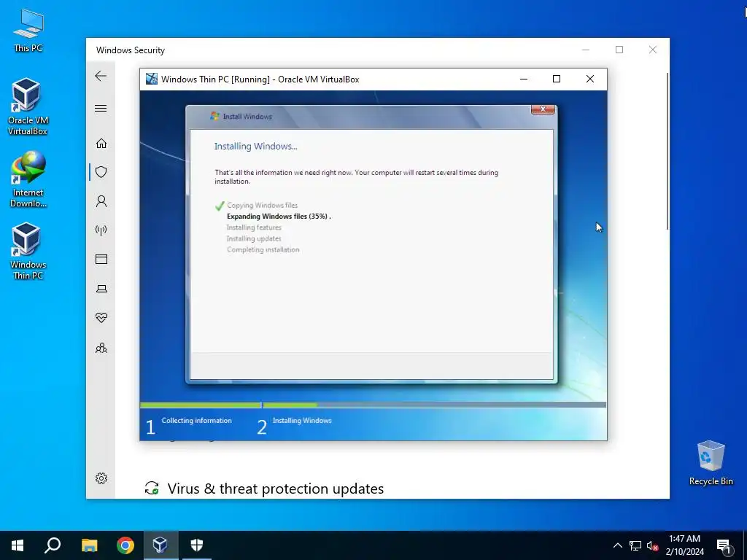Image resolution: width=747 pixels, height=560 pixels.
Task: Click the Virus & threat protection updates refresh icon
Action: (152, 488)
